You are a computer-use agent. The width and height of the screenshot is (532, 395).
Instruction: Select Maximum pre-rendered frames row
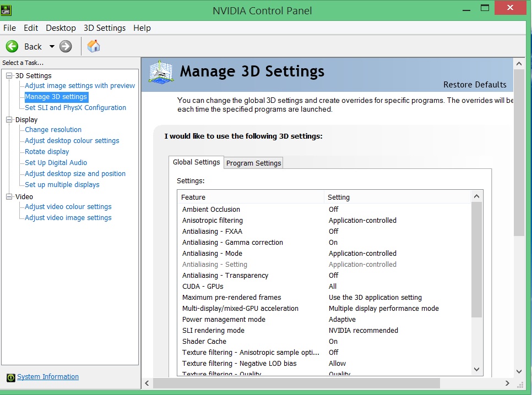324,298
